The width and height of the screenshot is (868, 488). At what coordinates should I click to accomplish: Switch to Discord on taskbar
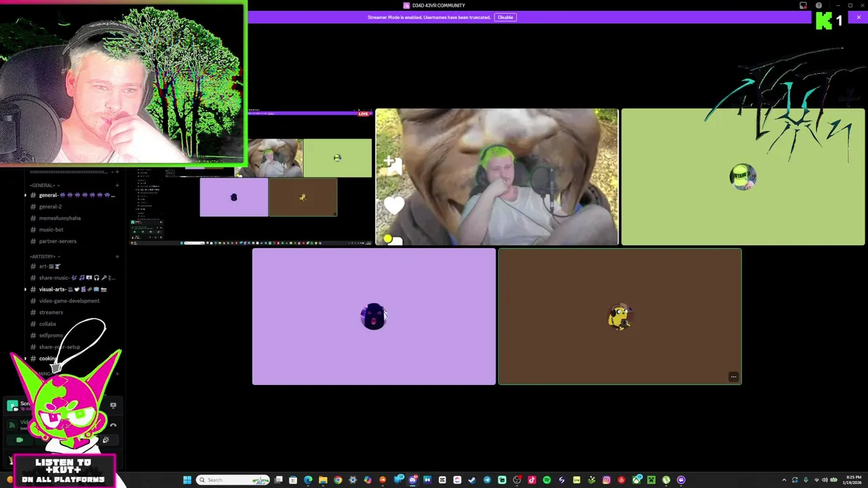[412, 480]
